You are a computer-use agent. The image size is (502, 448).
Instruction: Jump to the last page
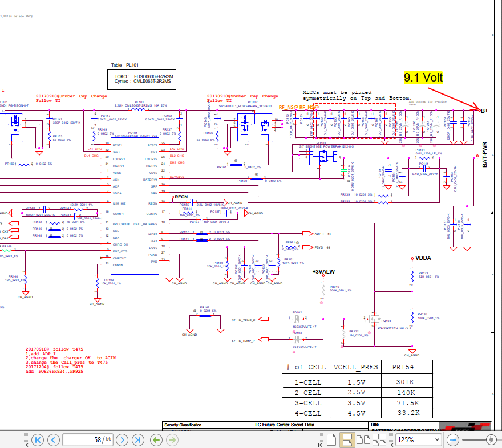[x=138, y=440]
